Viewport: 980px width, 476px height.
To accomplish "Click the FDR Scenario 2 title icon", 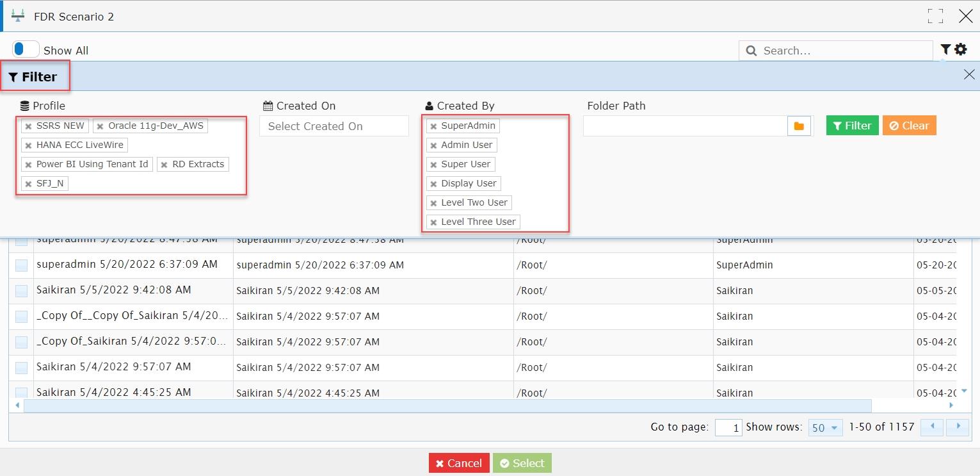I will click(x=19, y=16).
